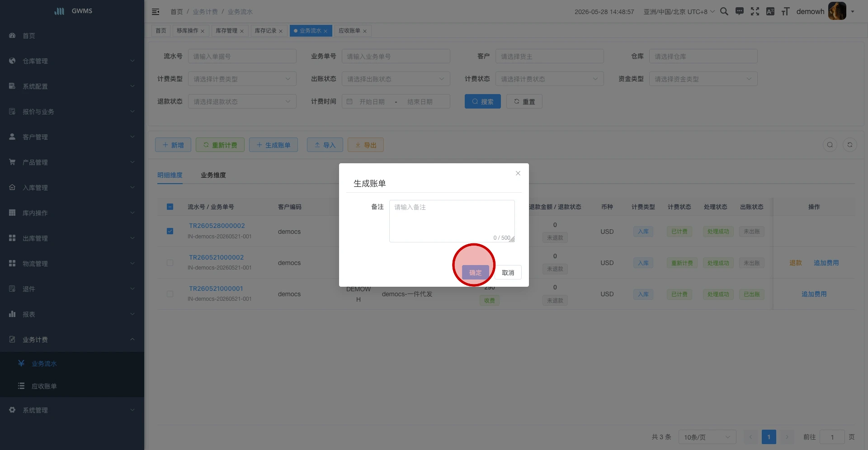Click the 退款 link for TR260521000002
The image size is (868, 450).
tap(796, 263)
